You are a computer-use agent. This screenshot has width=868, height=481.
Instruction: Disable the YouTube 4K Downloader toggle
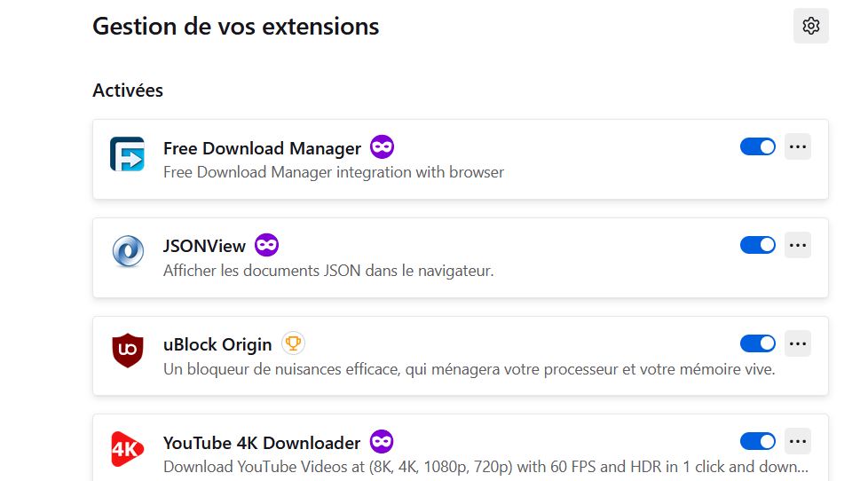(x=757, y=441)
